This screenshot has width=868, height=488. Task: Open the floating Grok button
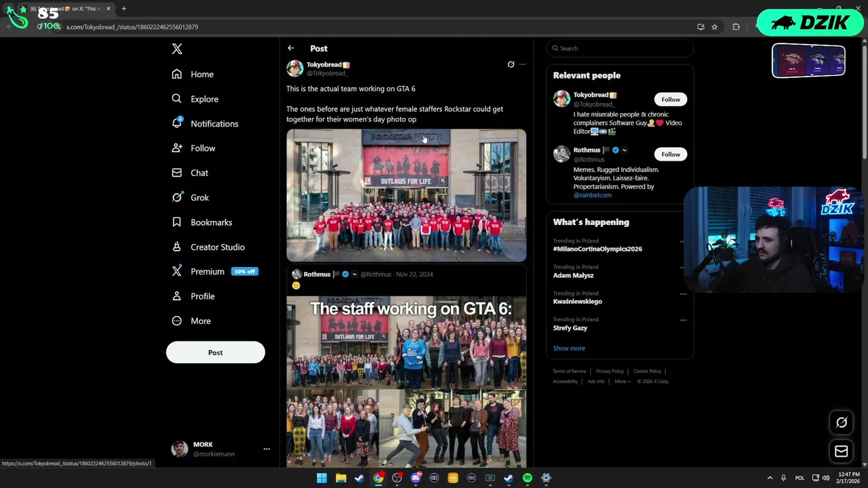(842, 422)
